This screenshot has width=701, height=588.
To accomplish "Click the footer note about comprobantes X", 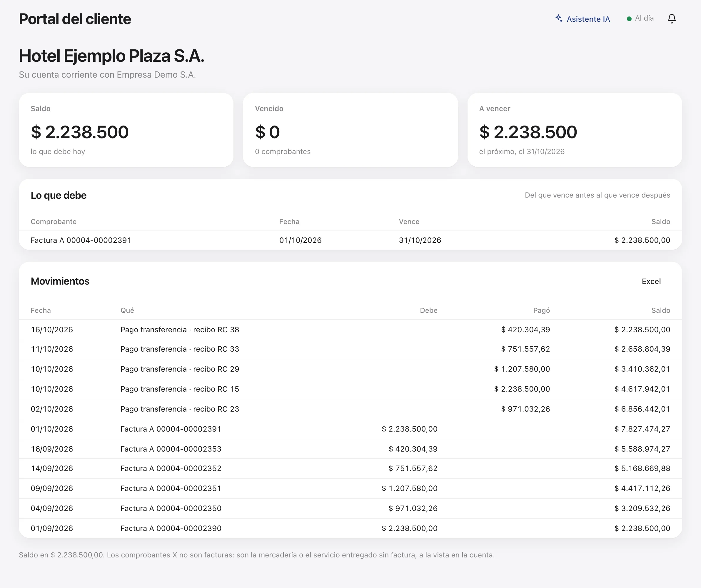I will [257, 555].
